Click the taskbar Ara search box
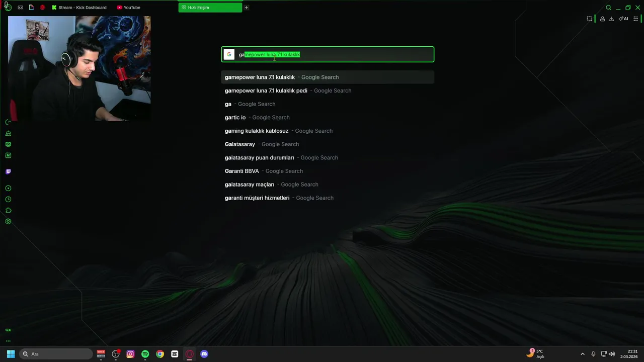The image size is (644, 362). tap(56, 354)
